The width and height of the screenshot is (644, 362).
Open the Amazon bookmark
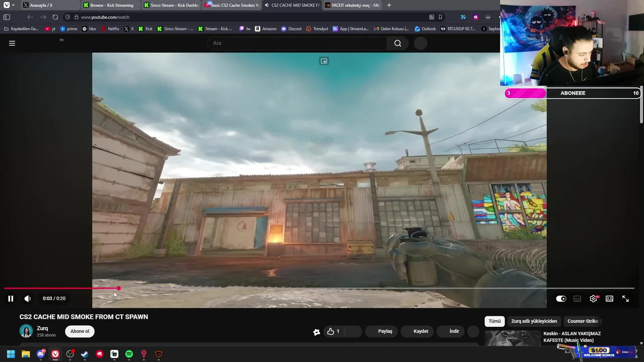tap(266, 29)
